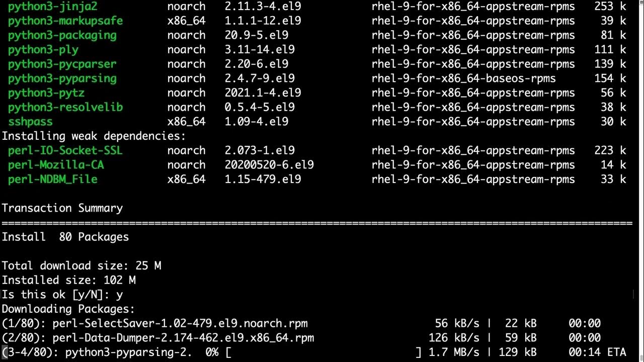Screen dimensions: 644x362
Task: Click the perl-IO-Socket-SSL weak dependency
Action: point(65,150)
